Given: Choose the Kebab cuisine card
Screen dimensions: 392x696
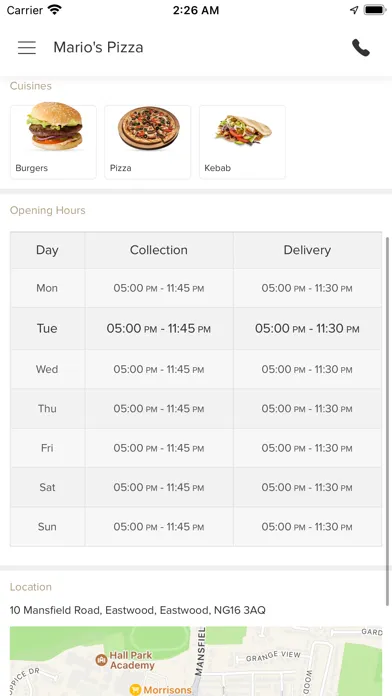Looking at the screenshot, I should click(x=242, y=142).
